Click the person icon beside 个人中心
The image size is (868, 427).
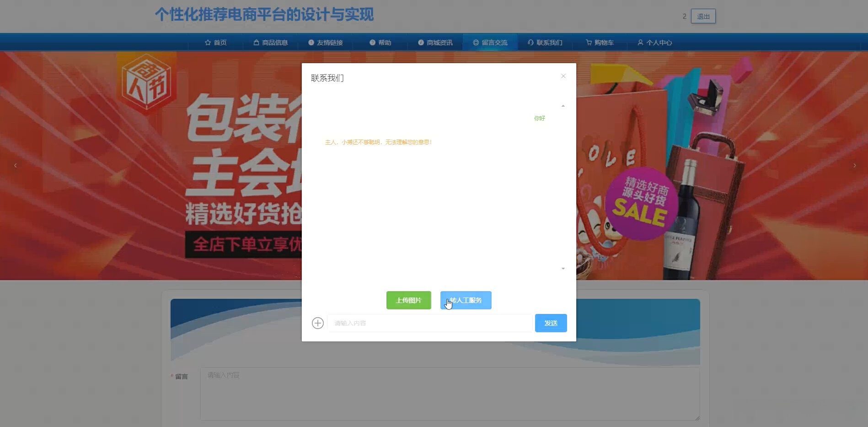pos(640,42)
